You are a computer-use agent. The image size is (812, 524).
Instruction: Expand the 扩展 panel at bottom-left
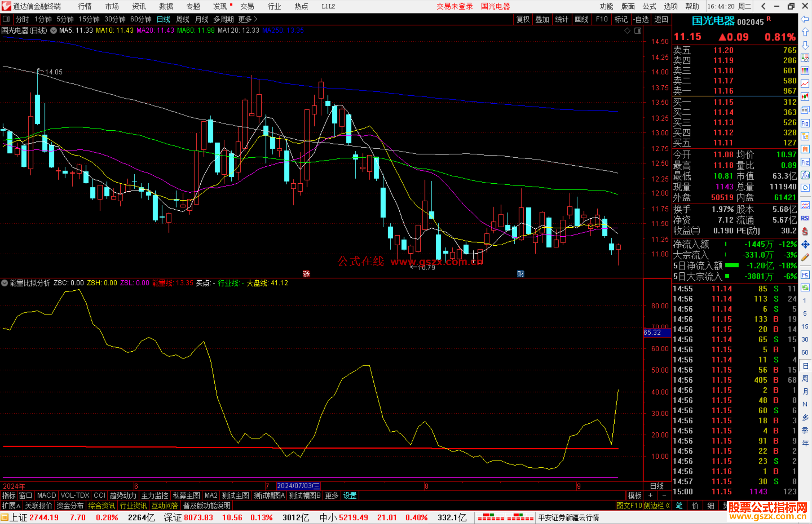(x=11, y=506)
